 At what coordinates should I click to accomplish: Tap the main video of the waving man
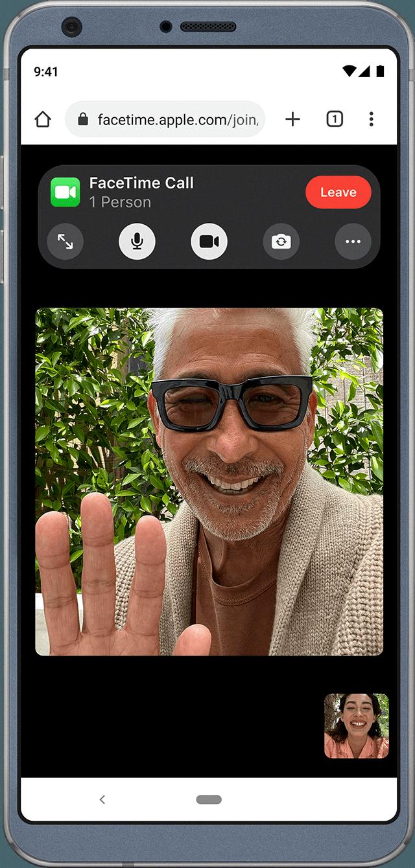tap(209, 481)
